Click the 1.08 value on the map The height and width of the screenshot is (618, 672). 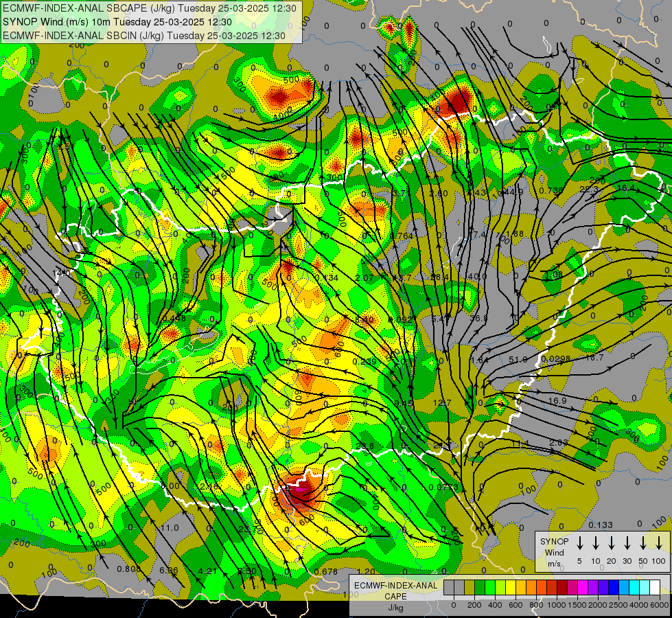554,275
